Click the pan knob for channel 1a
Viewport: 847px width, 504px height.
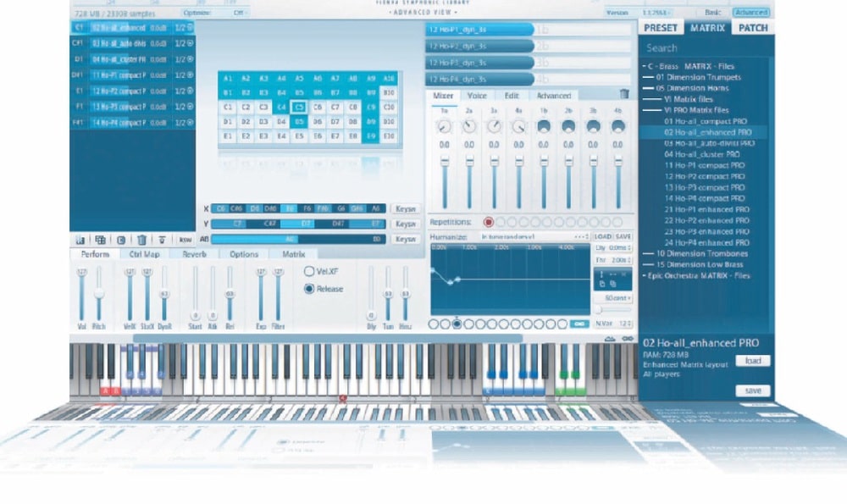tap(444, 126)
